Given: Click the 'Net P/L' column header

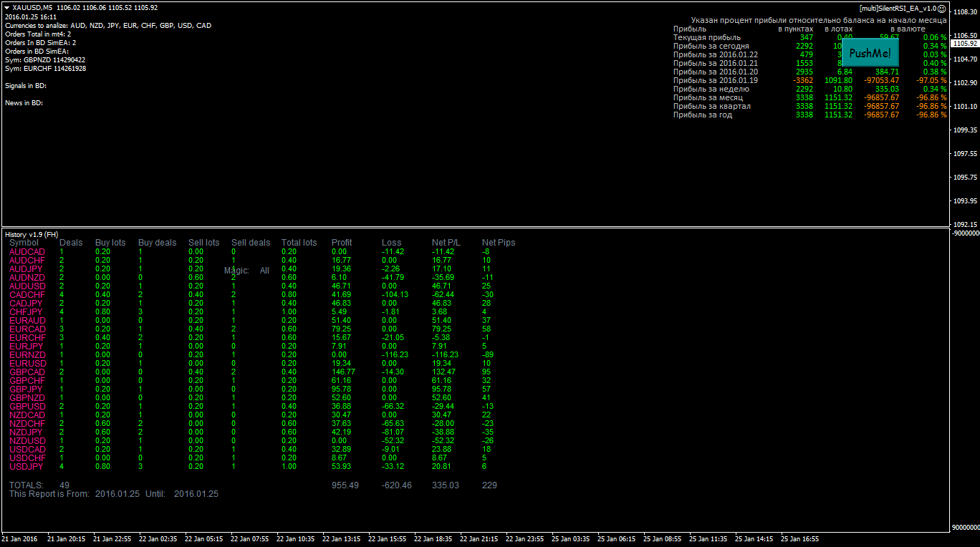Looking at the screenshot, I should point(446,243).
